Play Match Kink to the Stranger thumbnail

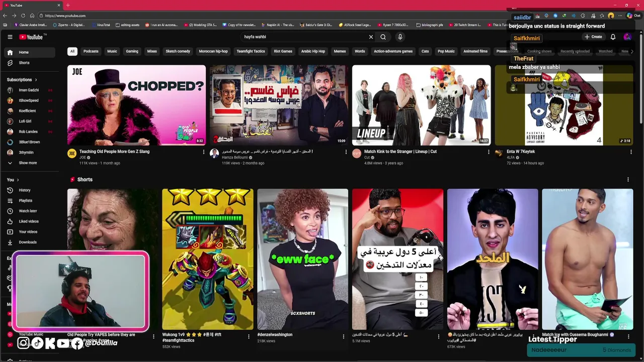(421, 105)
